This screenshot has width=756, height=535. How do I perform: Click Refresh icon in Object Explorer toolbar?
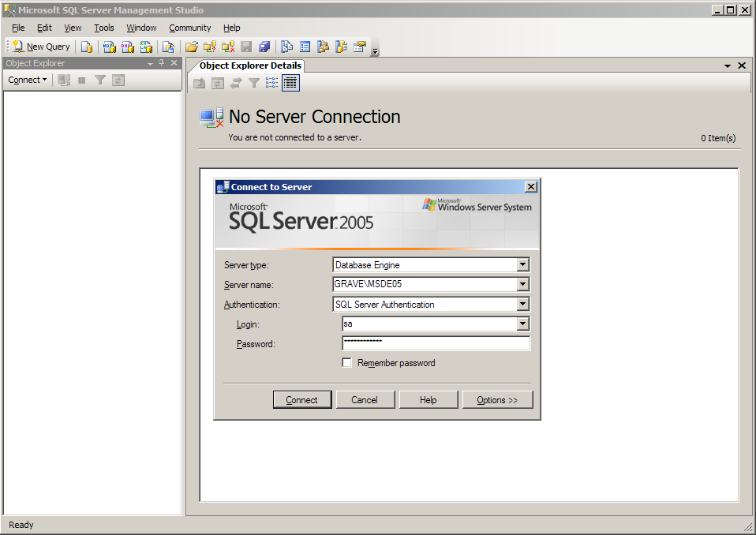[118, 80]
